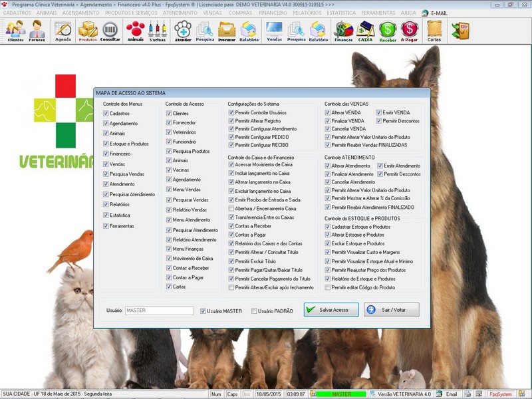
Task: Click Pesquisa icon next to Atender
Action: point(205,31)
